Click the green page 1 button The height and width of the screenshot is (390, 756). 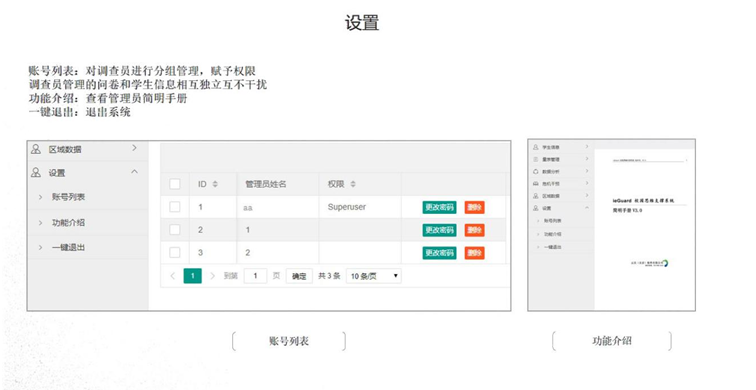point(193,276)
